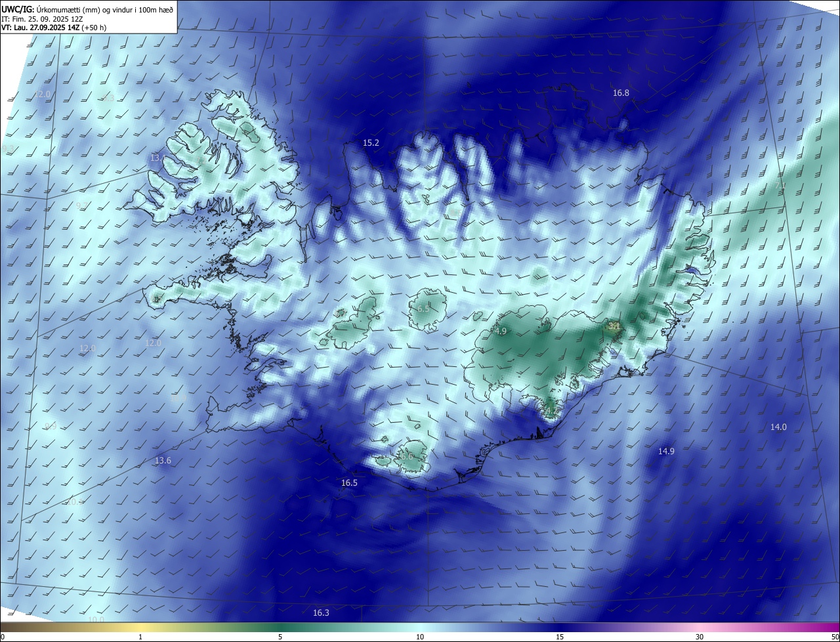The image size is (840, 642).
Task: Click the 7.1 value label
Action: [x=780, y=186]
